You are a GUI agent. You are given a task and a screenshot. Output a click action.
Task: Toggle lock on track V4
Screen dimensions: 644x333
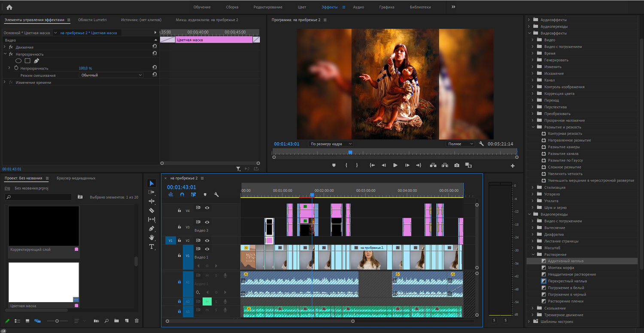click(x=179, y=210)
